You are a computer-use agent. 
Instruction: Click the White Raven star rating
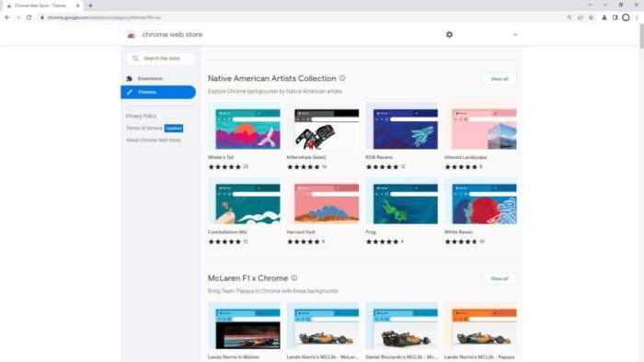461,242
